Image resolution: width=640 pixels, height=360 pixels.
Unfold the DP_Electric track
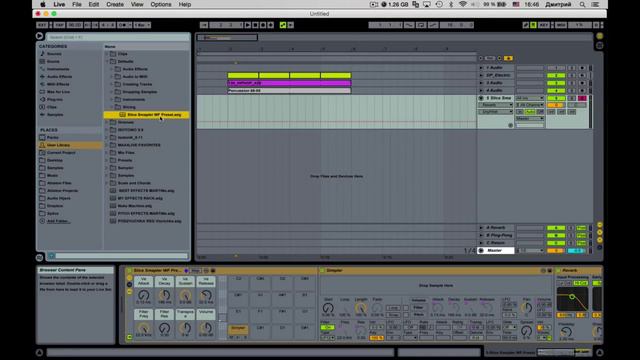point(481,75)
